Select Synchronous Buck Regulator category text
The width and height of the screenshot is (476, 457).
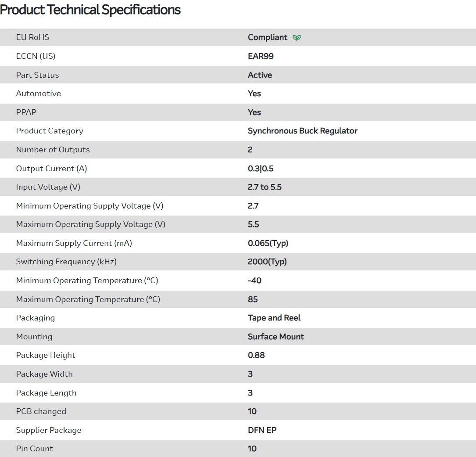click(x=302, y=131)
